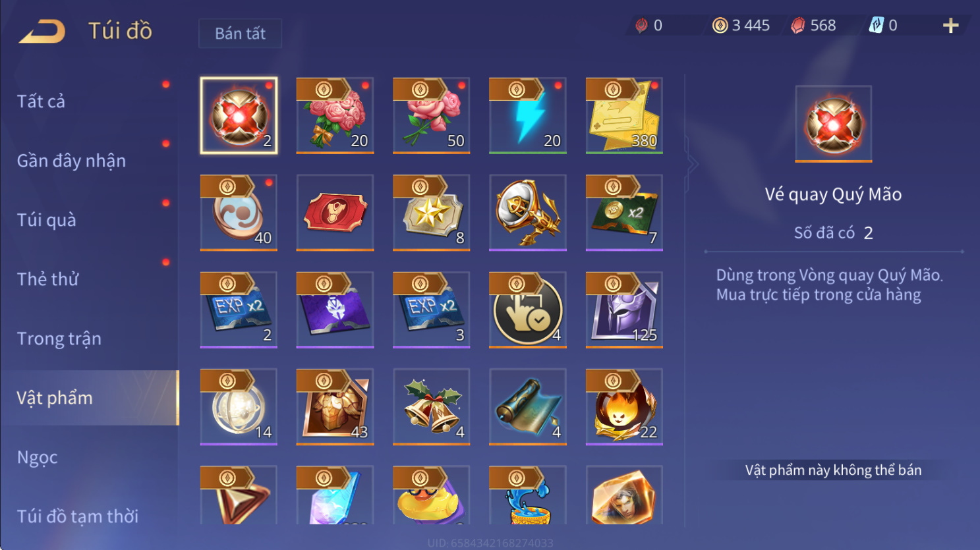Select the golden trumpet horn item
This screenshot has height=550, width=980.
coord(528,213)
